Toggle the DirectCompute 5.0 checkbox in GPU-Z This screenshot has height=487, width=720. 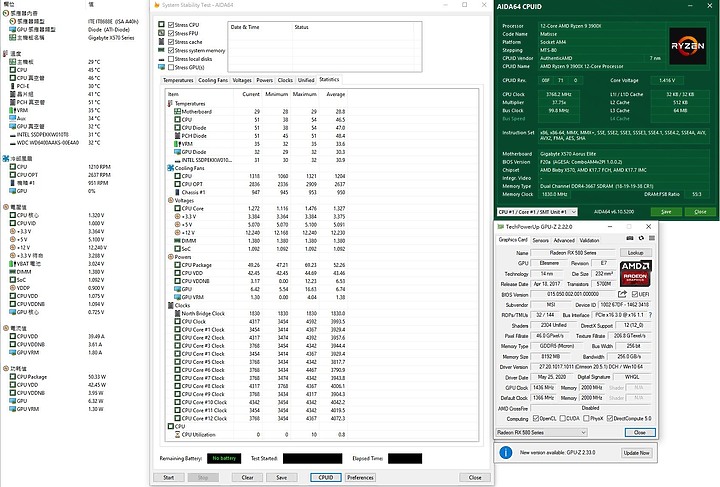pyautogui.click(x=610, y=419)
